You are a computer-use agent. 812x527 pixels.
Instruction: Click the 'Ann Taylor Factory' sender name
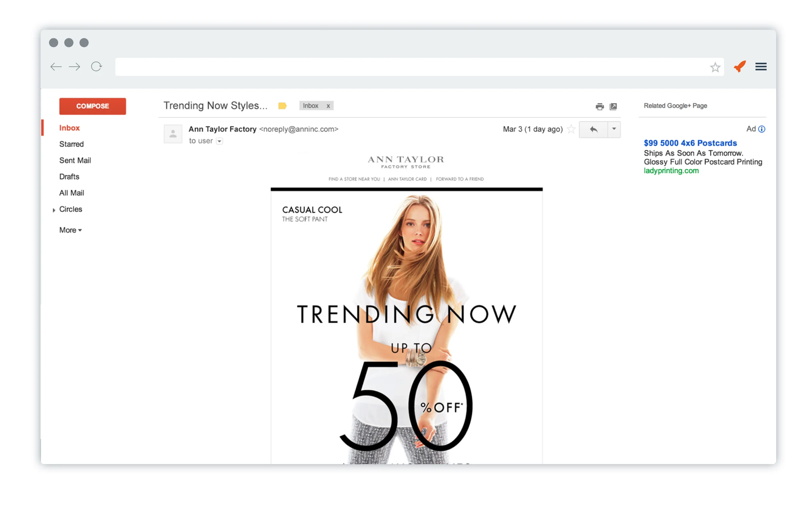click(x=222, y=129)
